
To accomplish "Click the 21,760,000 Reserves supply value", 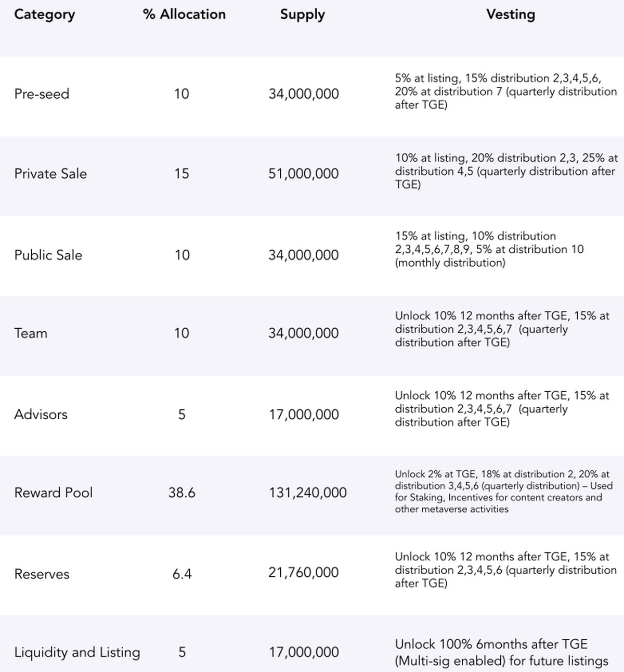I will coord(303,573).
